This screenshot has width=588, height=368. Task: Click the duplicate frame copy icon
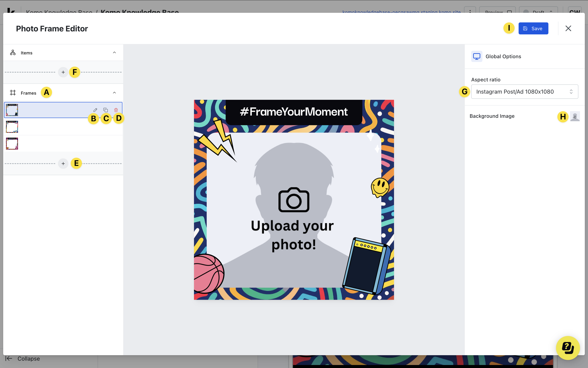(x=106, y=110)
